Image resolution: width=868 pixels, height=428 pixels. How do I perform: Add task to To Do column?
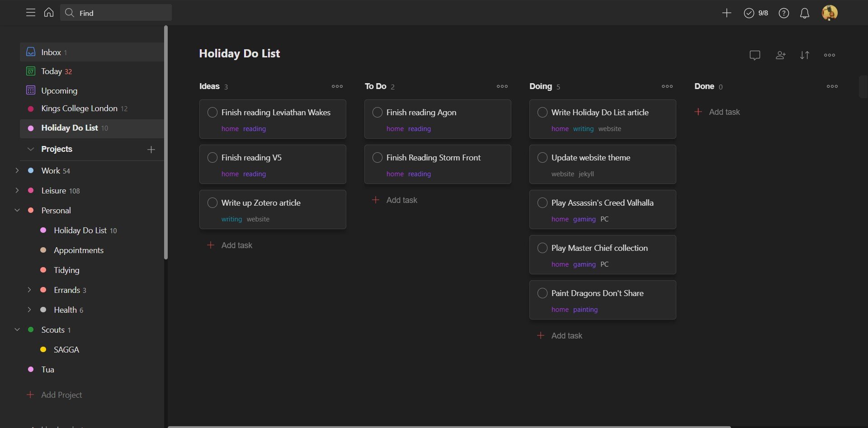395,200
